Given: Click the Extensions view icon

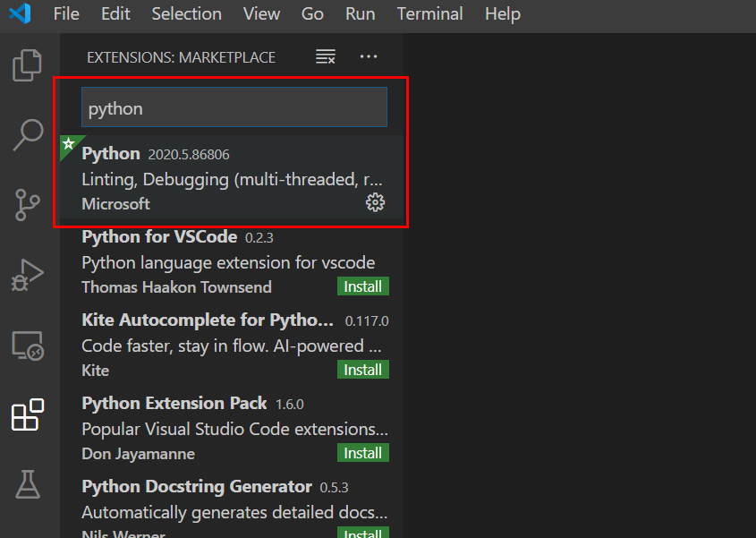Looking at the screenshot, I should pyautogui.click(x=28, y=414).
